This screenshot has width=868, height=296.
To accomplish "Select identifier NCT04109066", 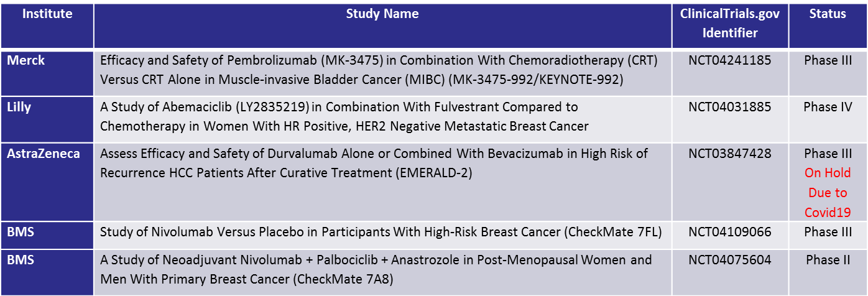I will click(x=730, y=232).
